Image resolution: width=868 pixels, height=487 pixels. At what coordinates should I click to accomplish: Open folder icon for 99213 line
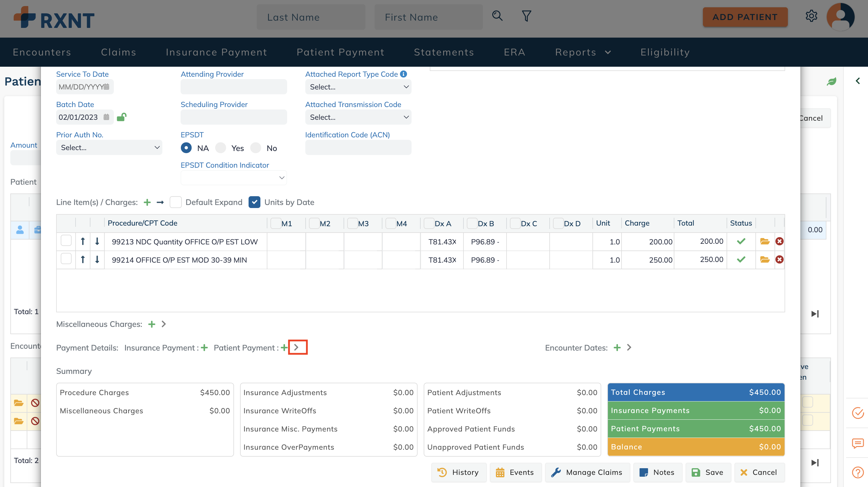tap(765, 241)
